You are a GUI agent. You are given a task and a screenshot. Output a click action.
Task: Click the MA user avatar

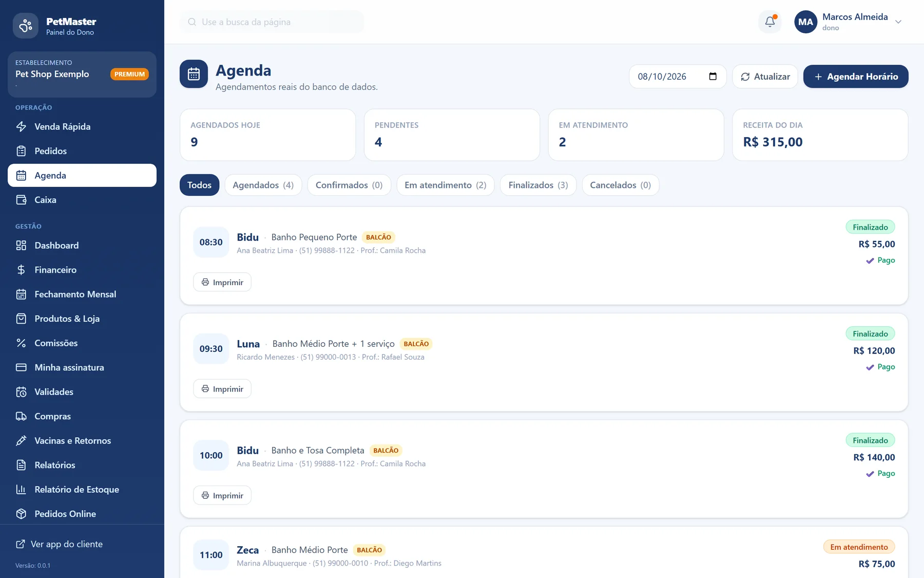805,22
